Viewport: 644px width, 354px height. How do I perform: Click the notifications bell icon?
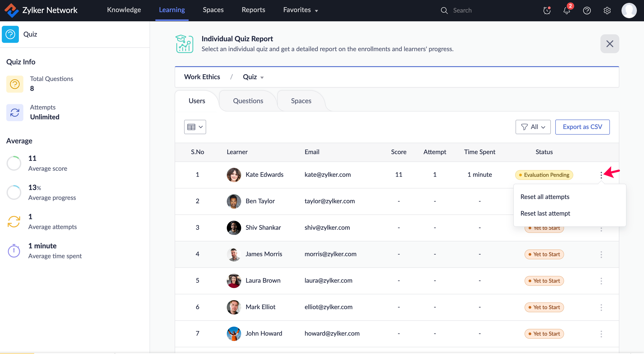point(567,11)
